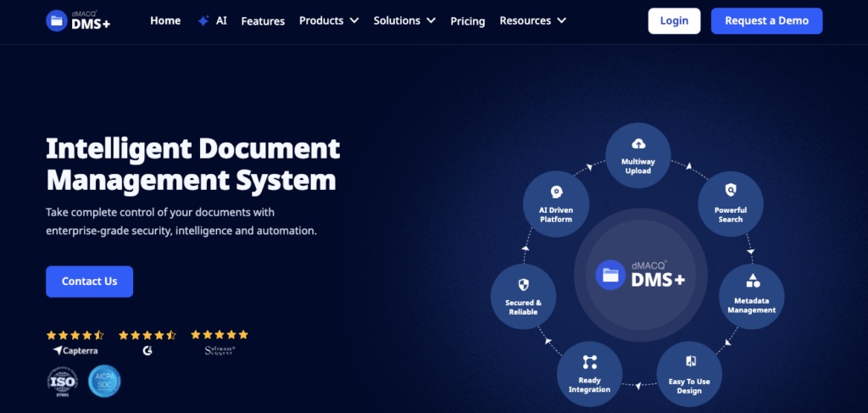Click the Capterra logo

[x=75, y=350]
